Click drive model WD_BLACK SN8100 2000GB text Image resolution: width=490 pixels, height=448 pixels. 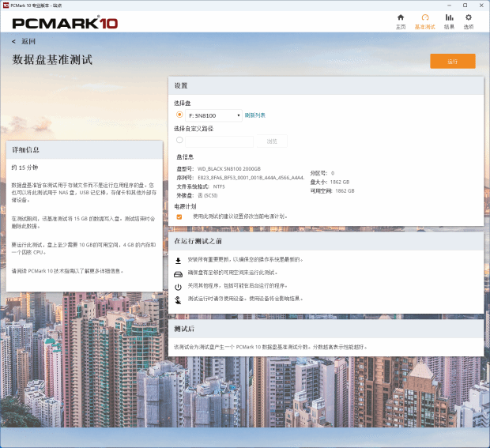click(229, 169)
